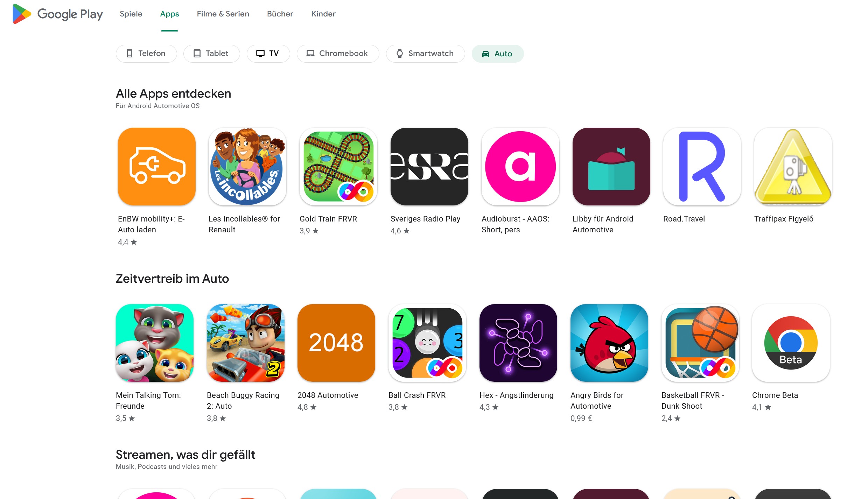Expand the Bücher category menu
The image size is (868, 499).
click(280, 14)
